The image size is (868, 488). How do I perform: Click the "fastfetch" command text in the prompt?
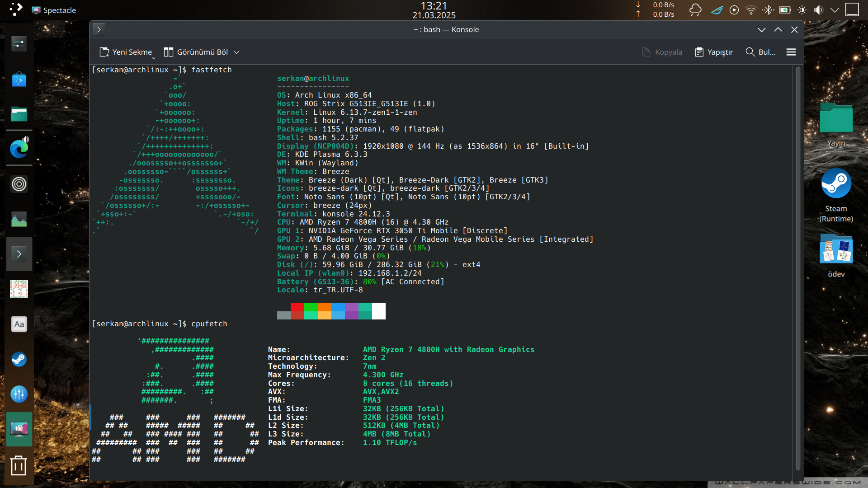(x=212, y=70)
